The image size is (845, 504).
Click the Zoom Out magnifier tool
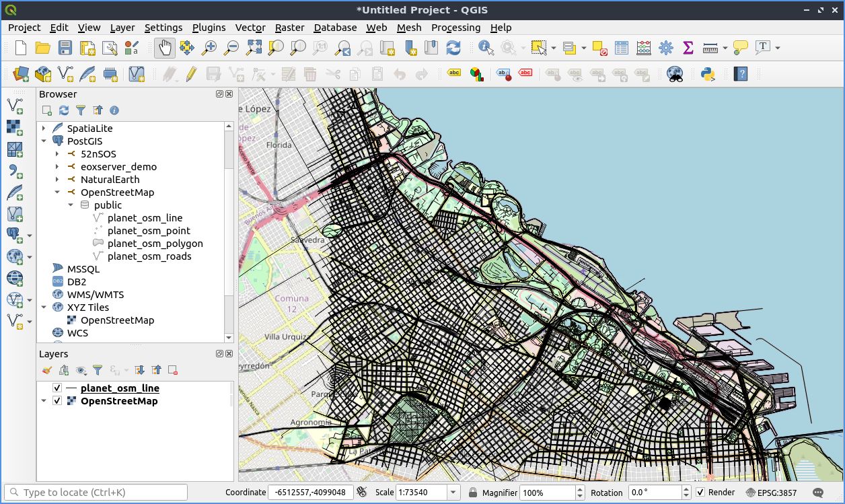231,48
